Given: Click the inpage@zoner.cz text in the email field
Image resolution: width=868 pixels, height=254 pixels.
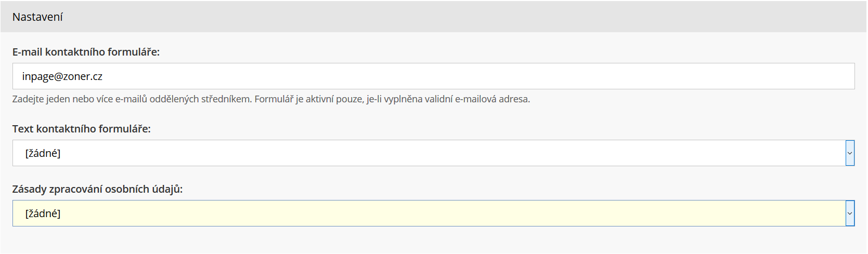Looking at the screenshot, I should pos(62,77).
